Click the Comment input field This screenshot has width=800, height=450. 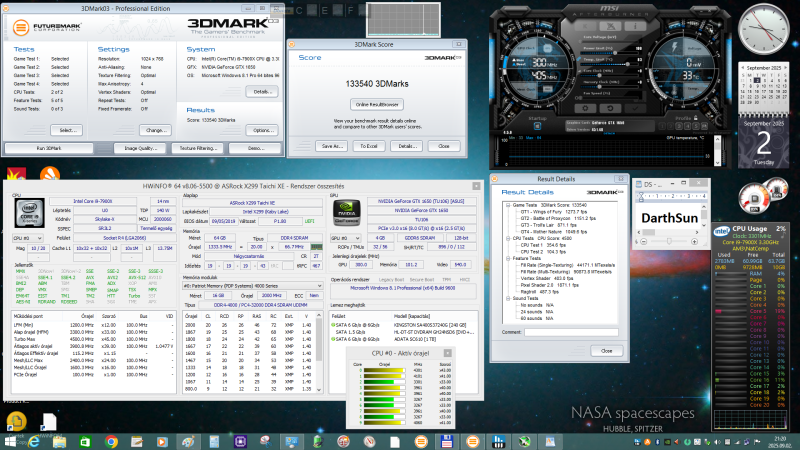(571, 332)
